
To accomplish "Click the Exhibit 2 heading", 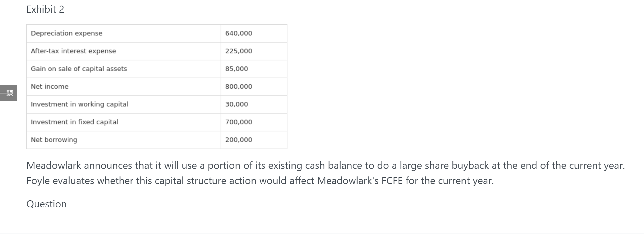I will coord(45,9).
